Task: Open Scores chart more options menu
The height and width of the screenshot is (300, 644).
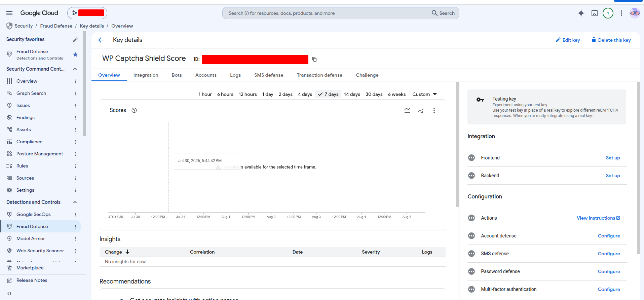Action: [x=434, y=110]
